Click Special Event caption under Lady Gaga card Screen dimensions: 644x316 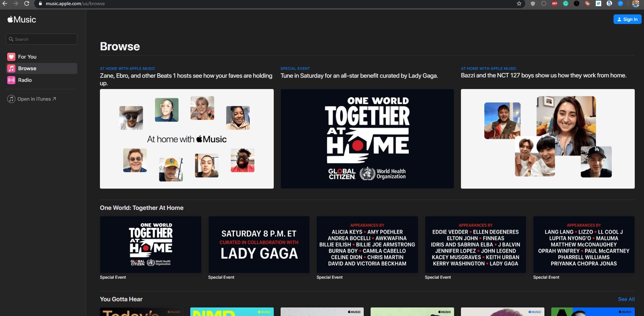pyautogui.click(x=221, y=277)
